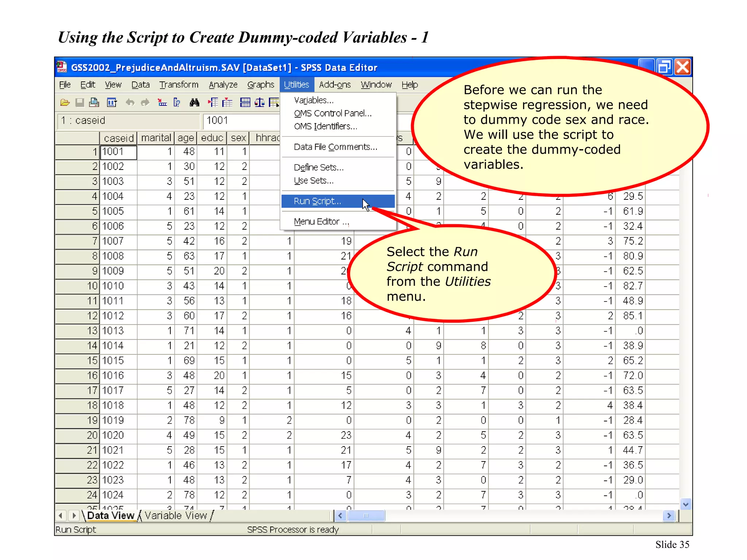
Task: Open the View menu
Action: click(x=113, y=85)
